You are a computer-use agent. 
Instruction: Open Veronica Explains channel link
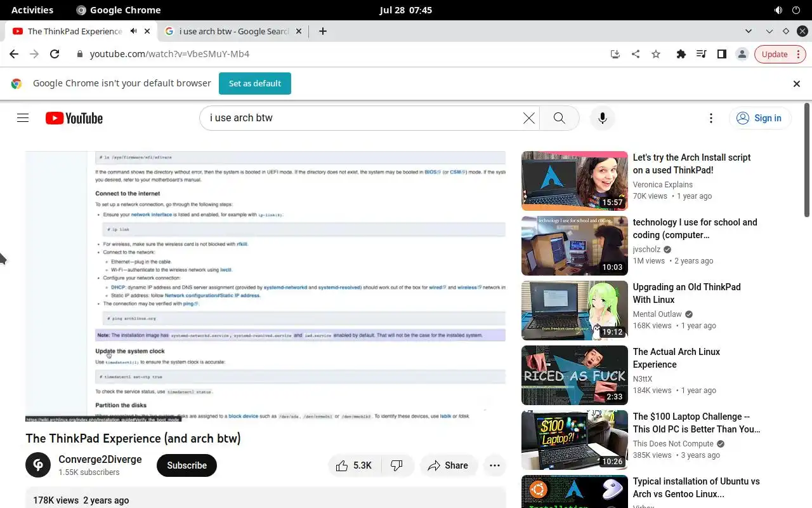pos(663,185)
